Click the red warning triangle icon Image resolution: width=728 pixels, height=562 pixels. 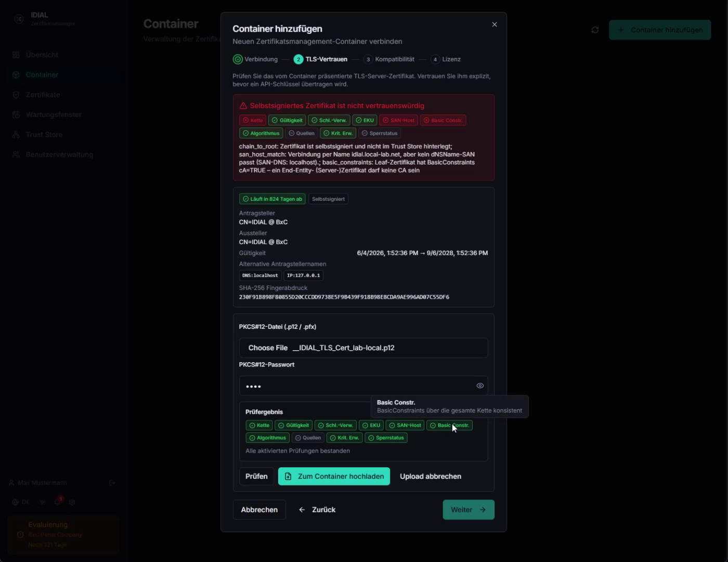243,106
